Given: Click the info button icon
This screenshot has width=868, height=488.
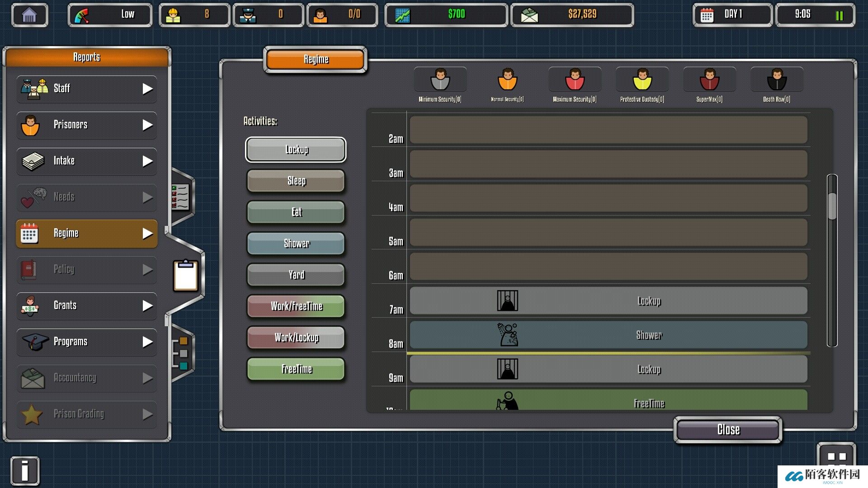Looking at the screenshot, I should [x=25, y=471].
